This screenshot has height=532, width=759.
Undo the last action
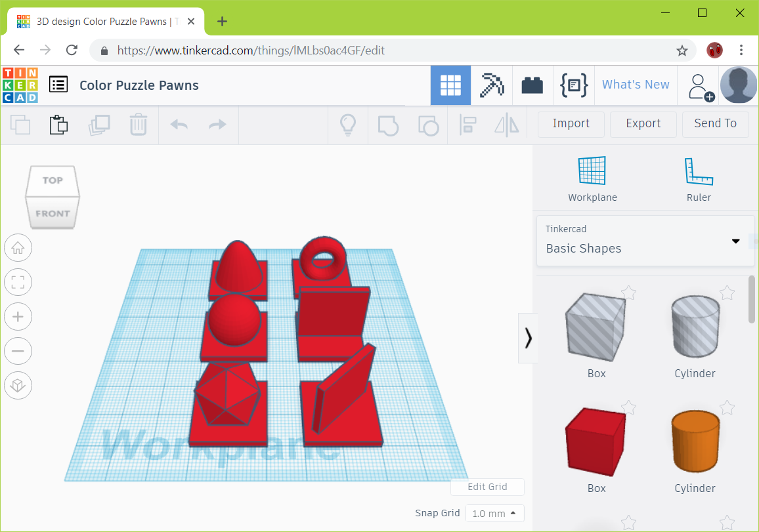pos(179,125)
